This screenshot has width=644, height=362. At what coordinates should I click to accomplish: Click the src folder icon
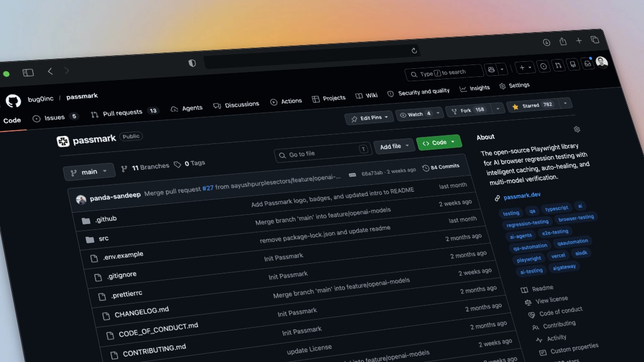pos(90,240)
